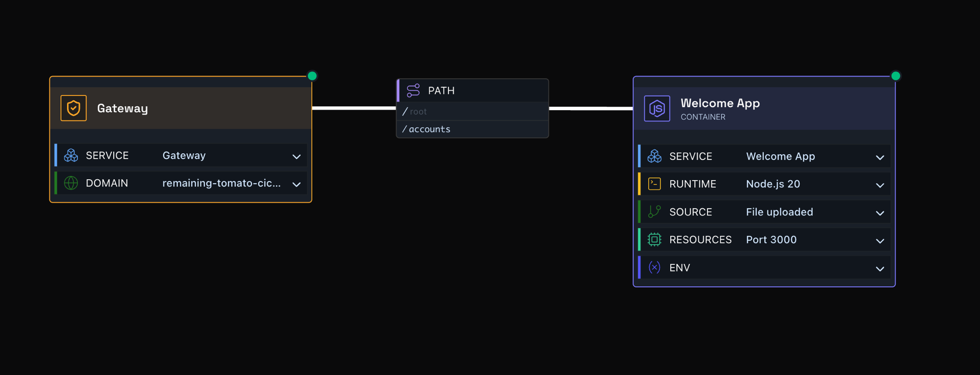The width and height of the screenshot is (980, 375).
Task: Click the Welcome App service value text
Action: click(x=781, y=157)
